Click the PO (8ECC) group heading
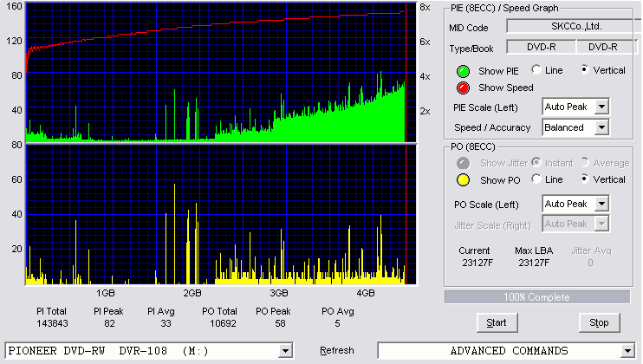643x364 pixels. point(473,146)
